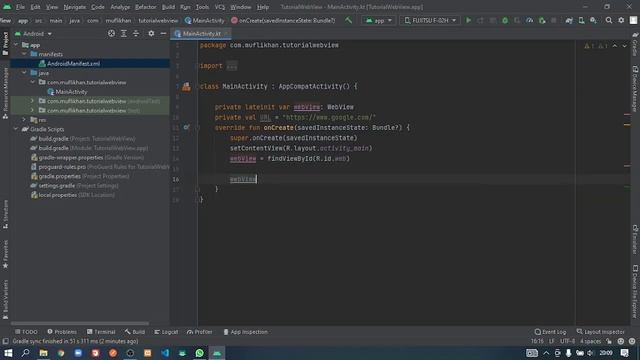
Task: Select the MainActivity.kt editor tab
Action: tap(201, 33)
